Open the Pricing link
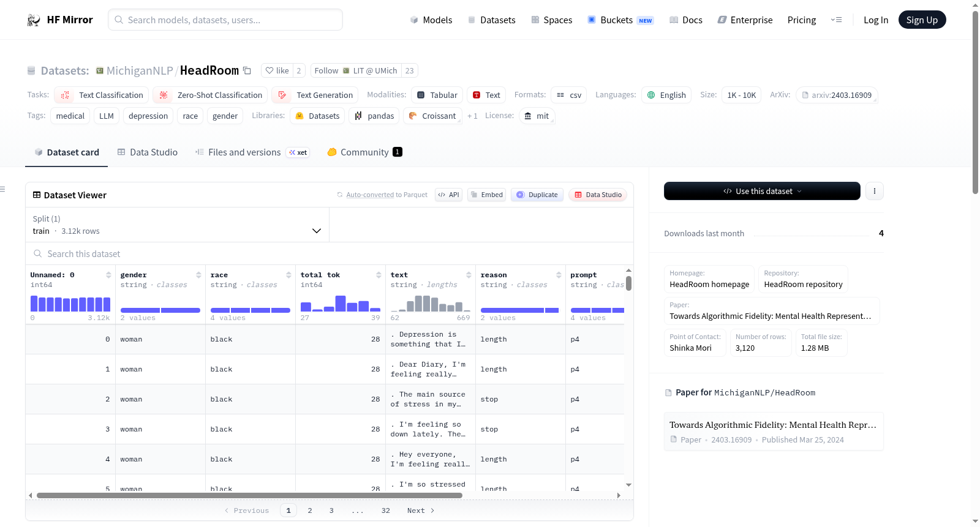 (x=801, y=20)
